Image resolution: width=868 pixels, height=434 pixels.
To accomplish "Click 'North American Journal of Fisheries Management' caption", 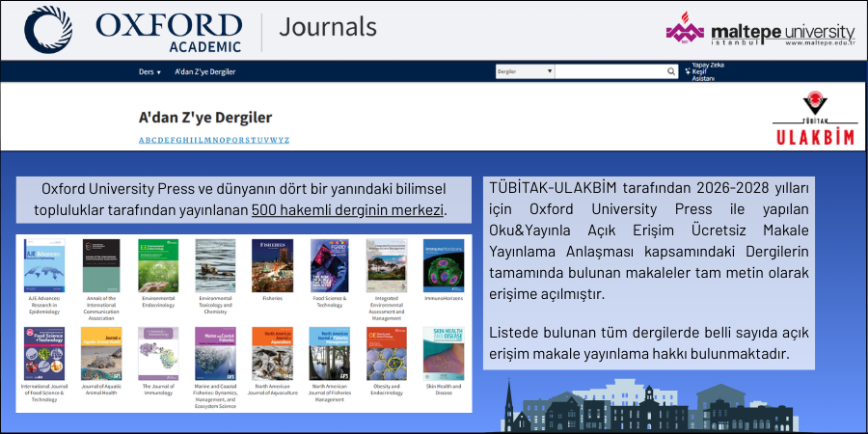I will click(330, 393).
